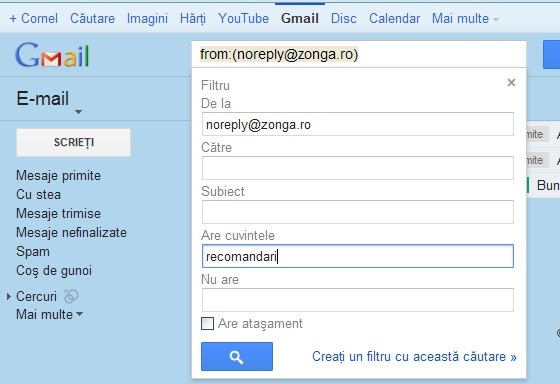Viewport: 560px width, 384px height.
Task: Open the 'Mesaje trimise' folder
Action: tap(59, 213)
